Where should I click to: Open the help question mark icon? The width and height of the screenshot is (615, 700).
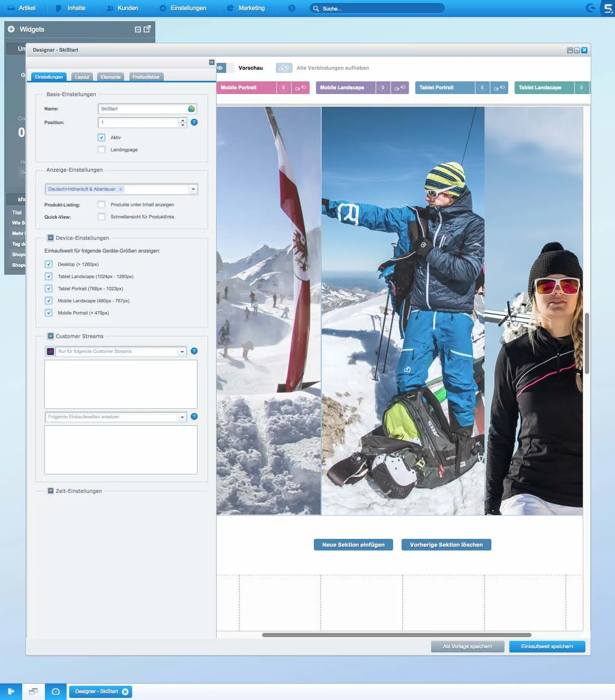[291, 8]
